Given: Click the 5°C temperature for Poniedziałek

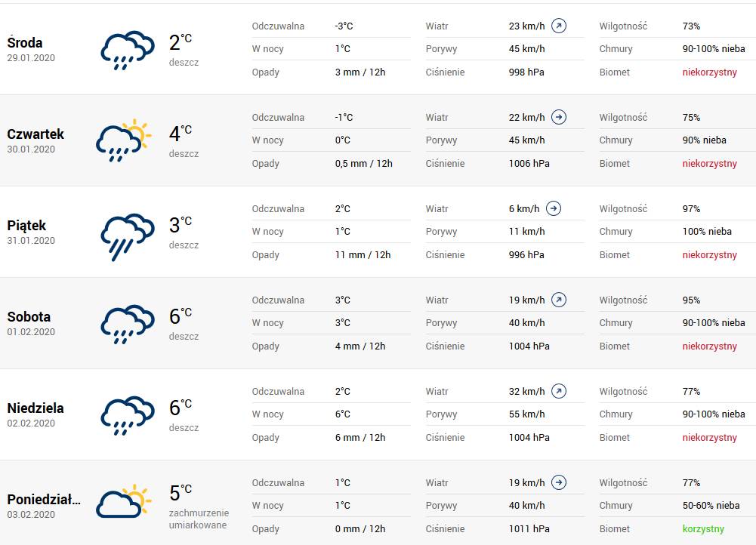Looking at the screenshot, I should [181, 493].
